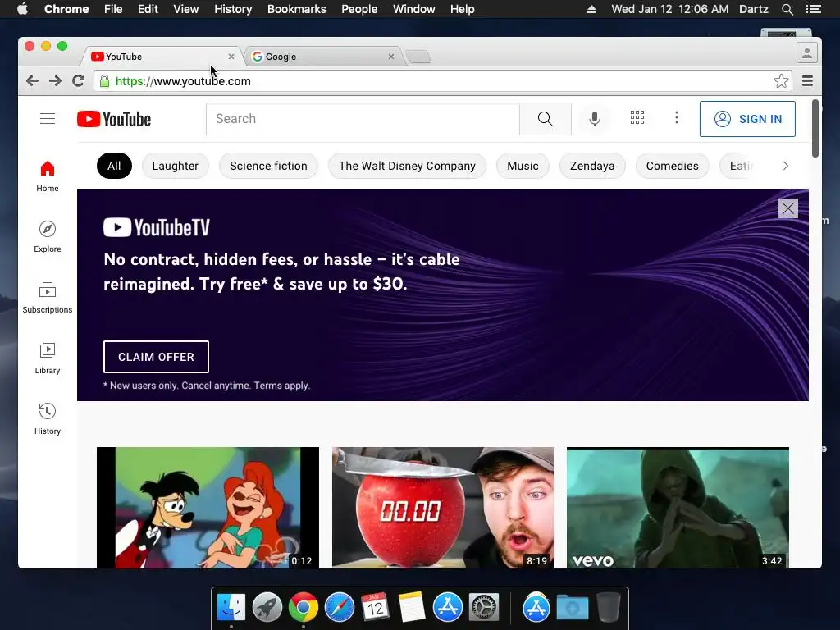Click the green lock security icon
The height and width of the screenshot is (630, 840).
tap(105, 81)
